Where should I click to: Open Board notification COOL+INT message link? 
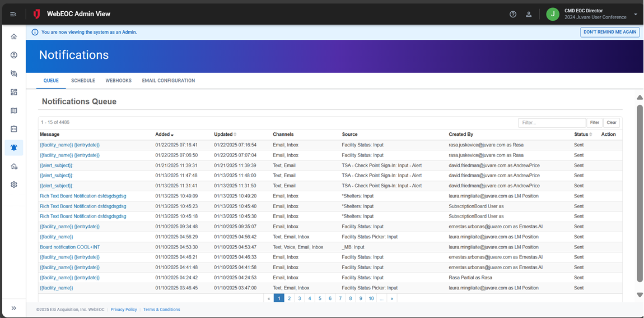point(69,247)
